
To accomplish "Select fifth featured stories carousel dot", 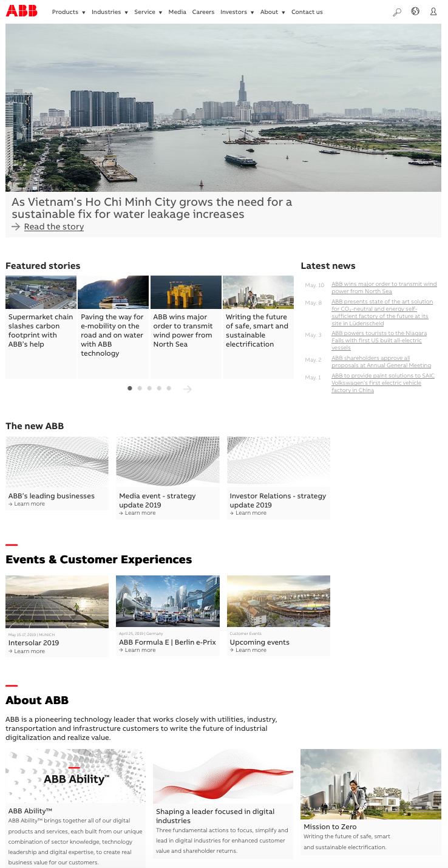I will click(169, 388).
